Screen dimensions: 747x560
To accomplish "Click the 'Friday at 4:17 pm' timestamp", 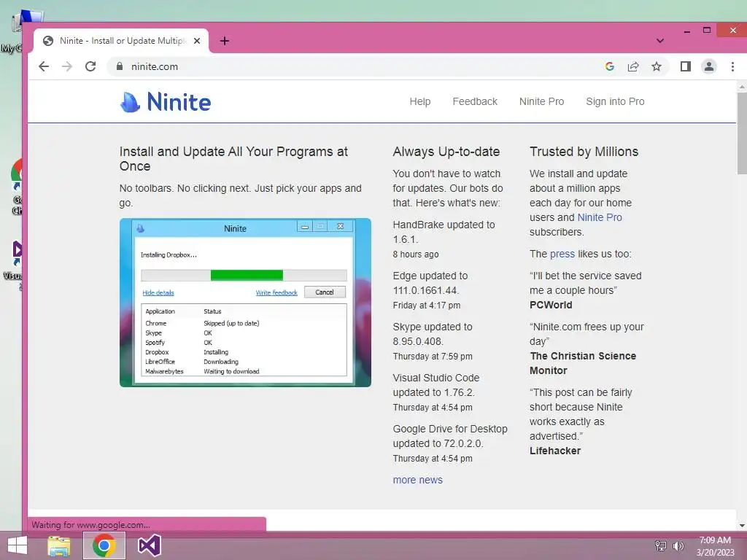I will click(x=426, y=306).
